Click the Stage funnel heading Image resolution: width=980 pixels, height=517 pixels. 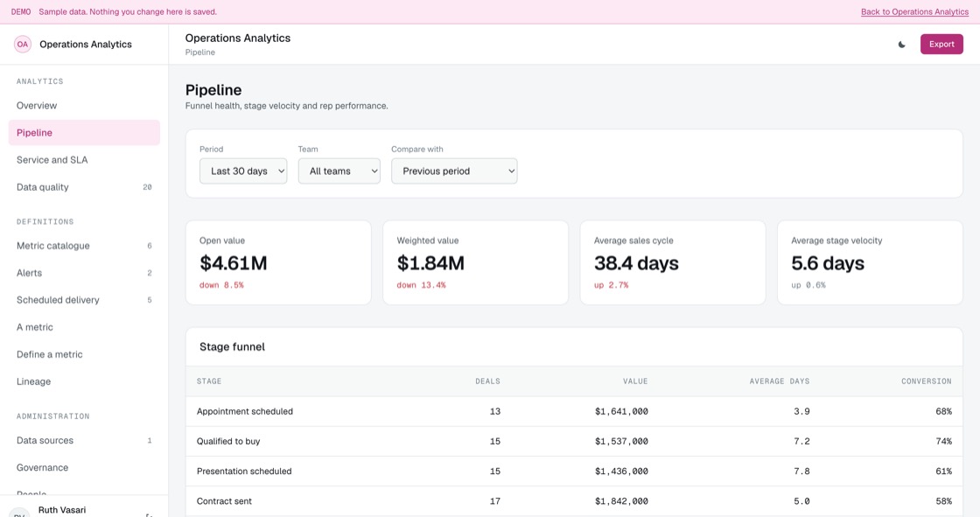pos(232,347)
